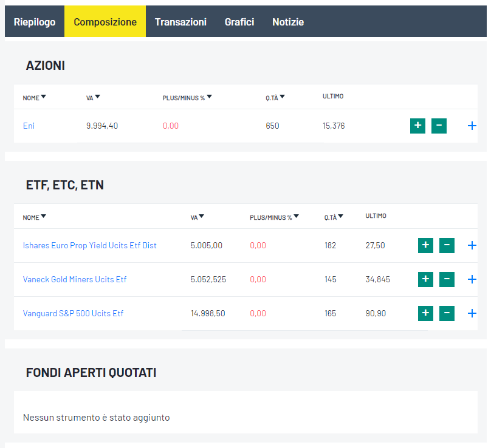Click ULTIMO header in Azioni table
The image size is (491, 448).
pyautogui.click(x=333, y=97)
